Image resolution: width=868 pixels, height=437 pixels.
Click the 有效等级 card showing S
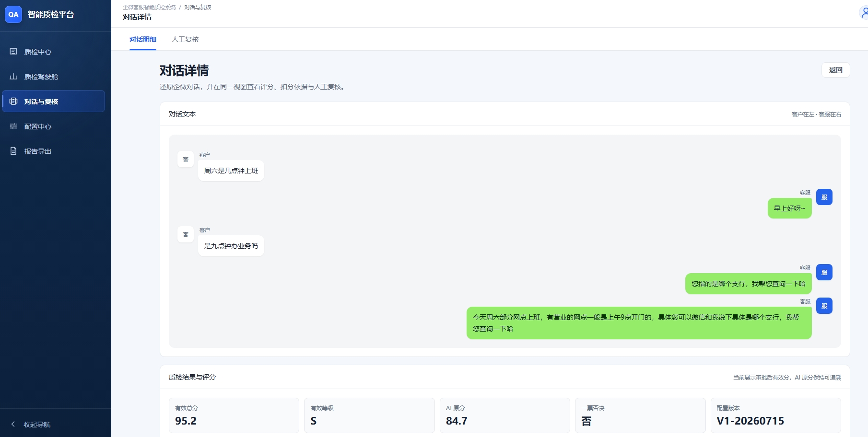click(x=369, y=415)
